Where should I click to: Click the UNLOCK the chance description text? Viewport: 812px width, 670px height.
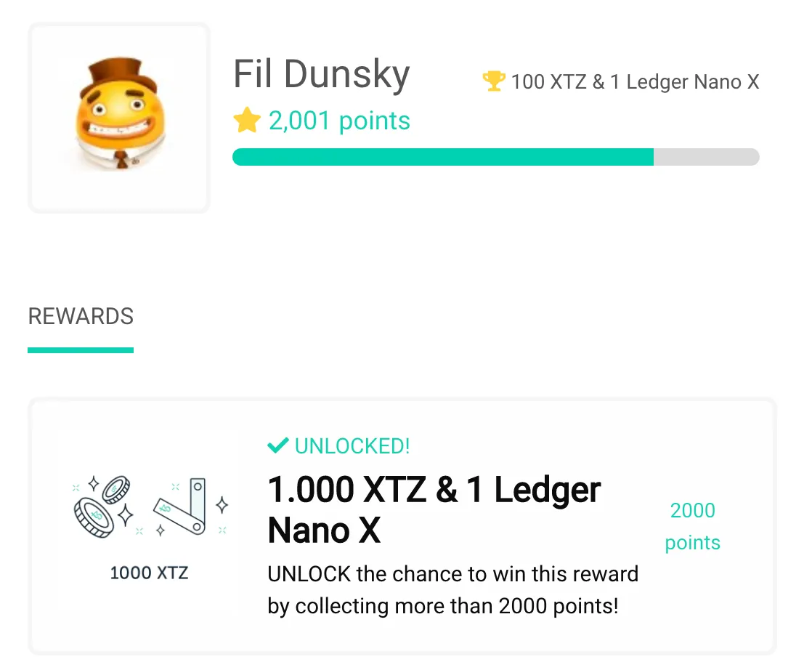click(453, 590)
